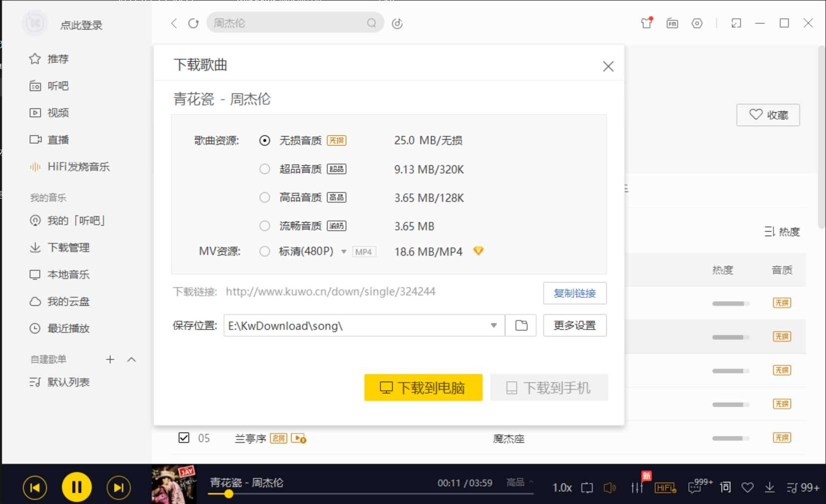Toggle the HiFi icon in player bar

tap(665, 488)
